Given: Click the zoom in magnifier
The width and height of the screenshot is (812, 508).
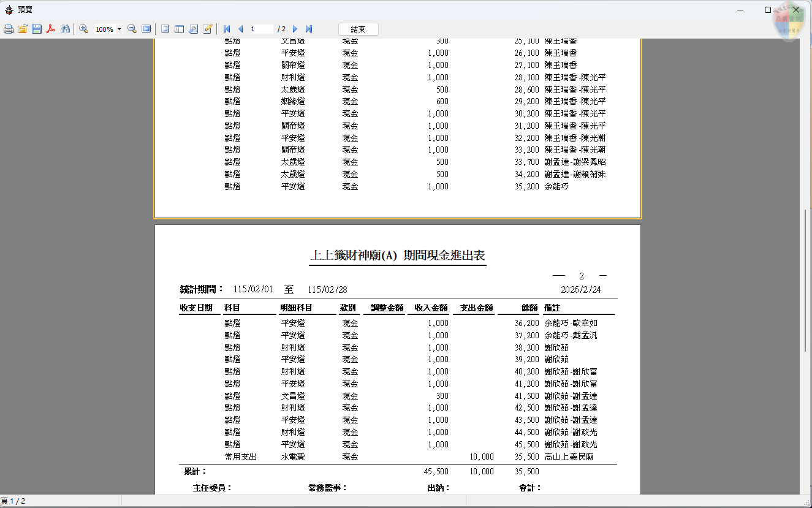Looking at the screenshot, I should click(83, 29).
